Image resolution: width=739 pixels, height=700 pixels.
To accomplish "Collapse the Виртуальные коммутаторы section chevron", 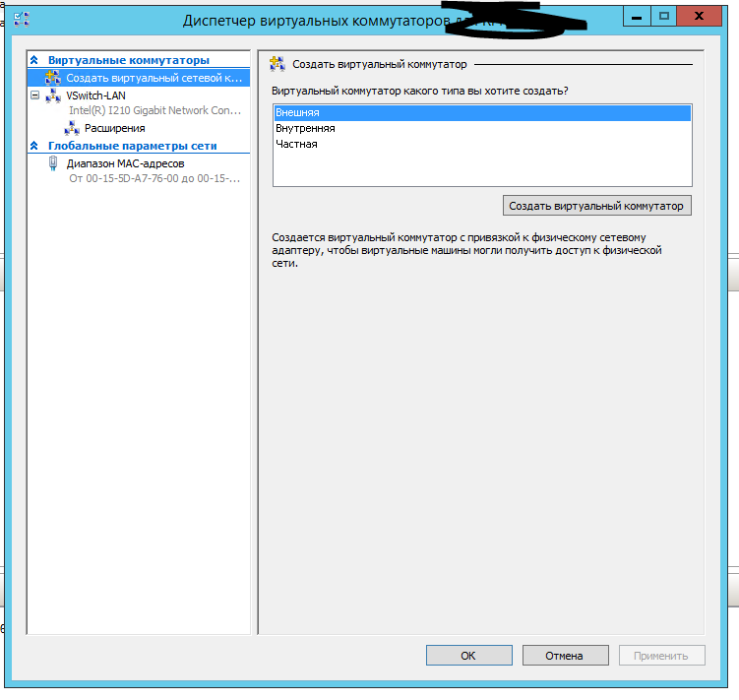I will (34, 61).
